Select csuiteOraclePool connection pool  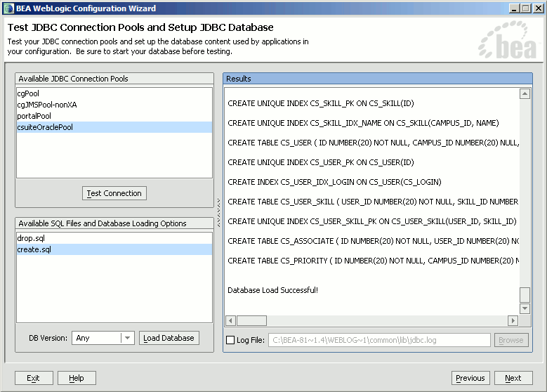pyautogui.click(x=114, y=127)
